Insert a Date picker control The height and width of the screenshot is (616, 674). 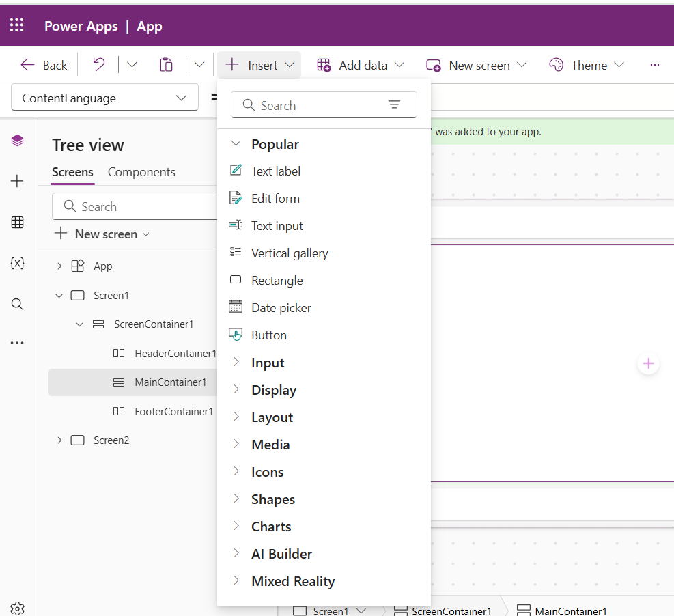click(281, 308)
